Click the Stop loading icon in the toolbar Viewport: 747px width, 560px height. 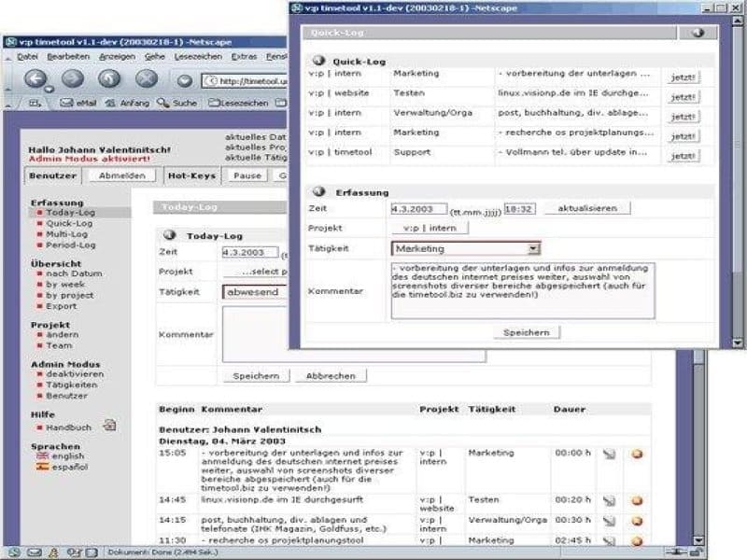[x=146, y=79]
